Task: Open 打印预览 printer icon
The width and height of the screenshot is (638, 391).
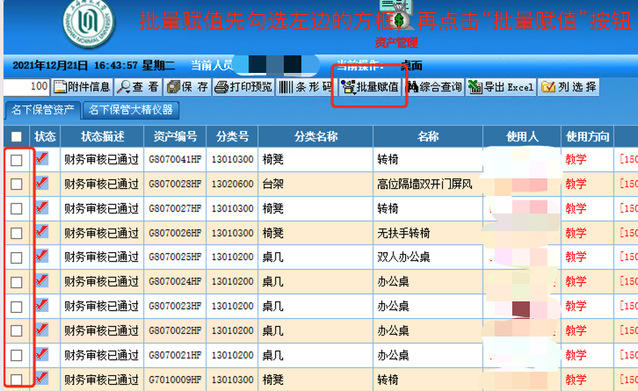Action: point(243,87)
